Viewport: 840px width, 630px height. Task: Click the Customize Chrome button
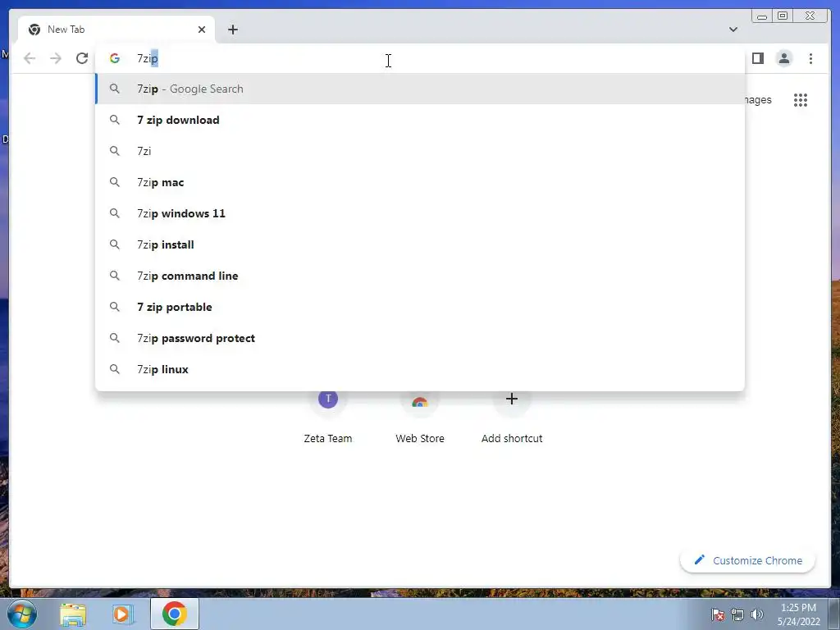(x=748, y=560)
